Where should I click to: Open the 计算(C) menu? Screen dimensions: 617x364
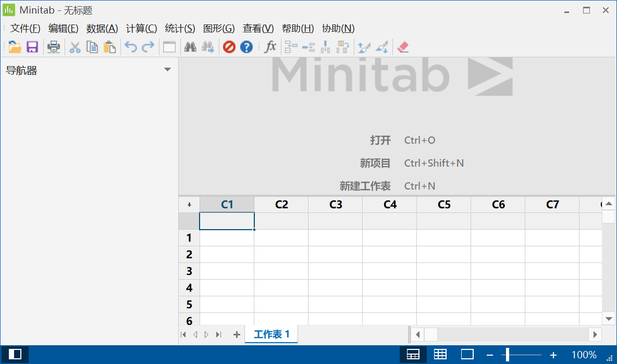point(141,28)
